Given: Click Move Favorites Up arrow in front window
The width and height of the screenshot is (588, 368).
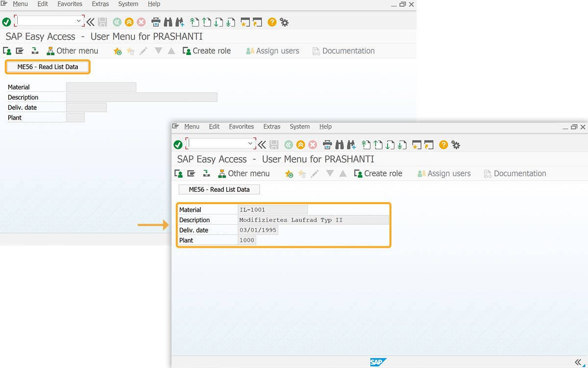Looking at the screenshot, I should click(x=343, y=174).
